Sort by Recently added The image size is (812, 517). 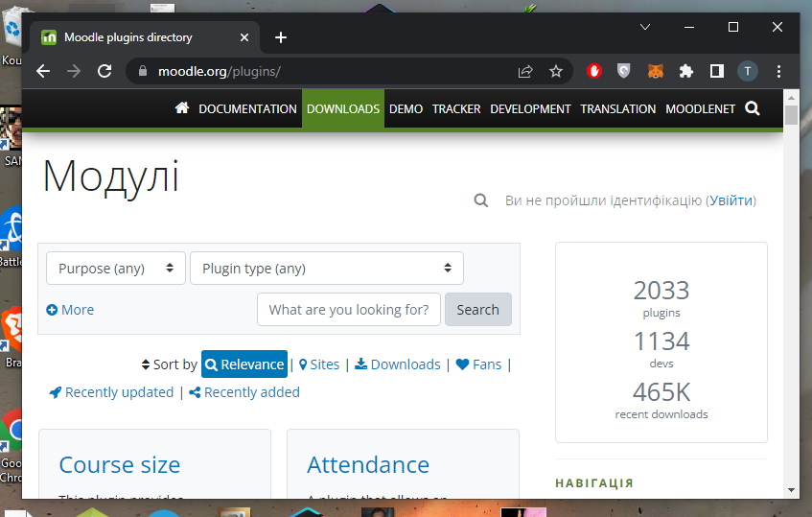244,392
